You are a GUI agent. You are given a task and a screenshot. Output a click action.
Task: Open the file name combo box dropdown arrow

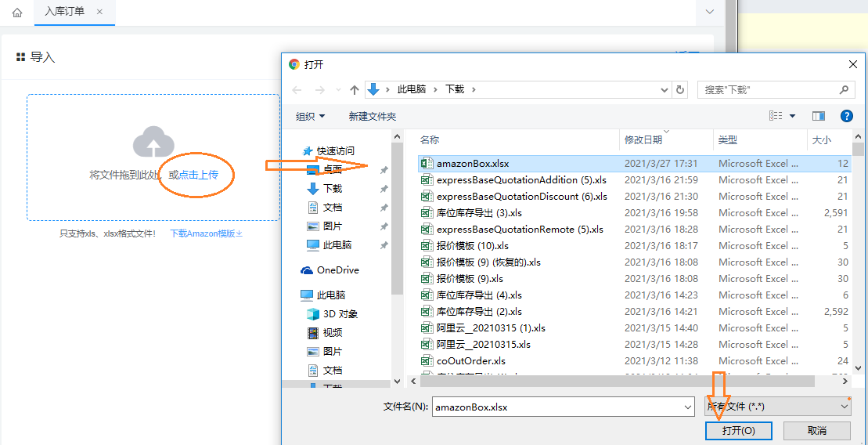[688, 407]
